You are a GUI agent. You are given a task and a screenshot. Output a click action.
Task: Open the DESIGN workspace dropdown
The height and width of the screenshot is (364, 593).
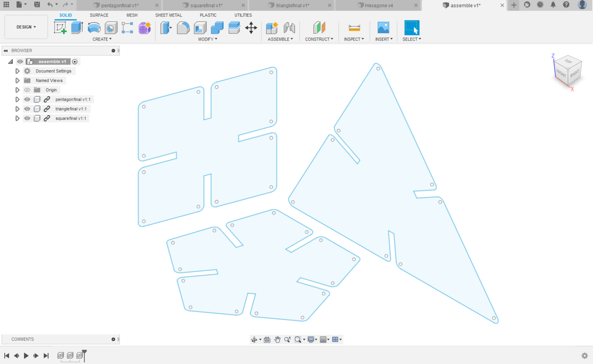(x=26, y=27)
